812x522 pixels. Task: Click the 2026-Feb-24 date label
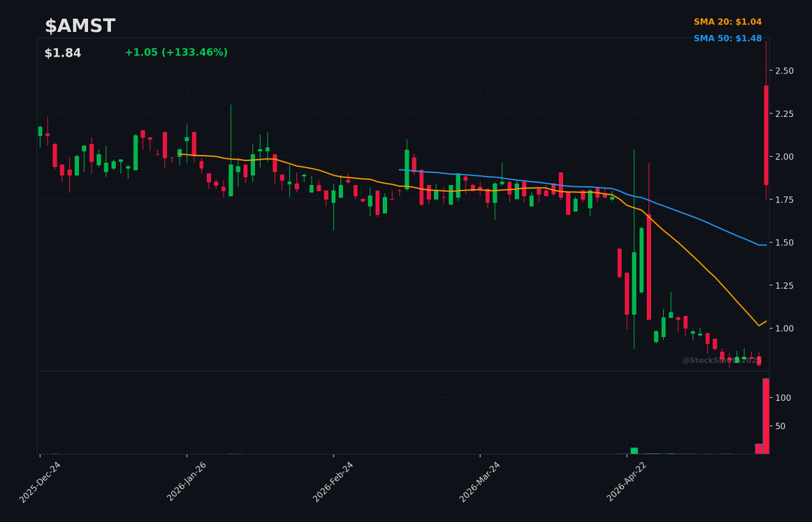pos(333,482)
